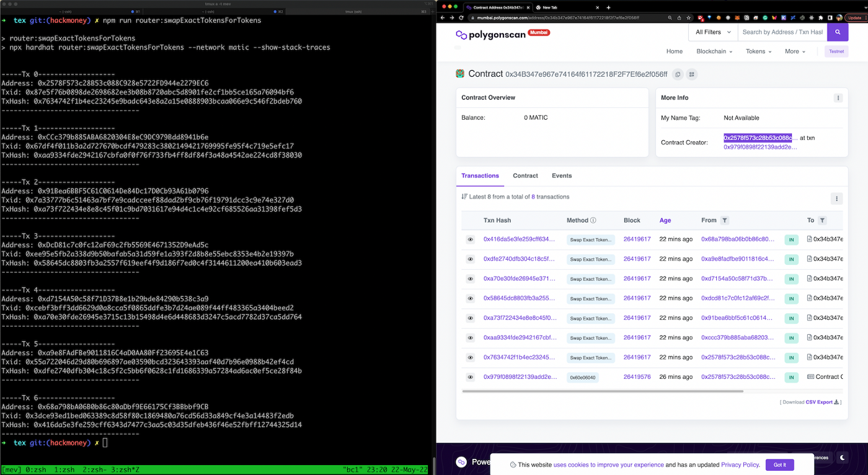Viewport: 868px width, 475px height.
Task: Select the Contract Address browser tab
Action: 497,7
